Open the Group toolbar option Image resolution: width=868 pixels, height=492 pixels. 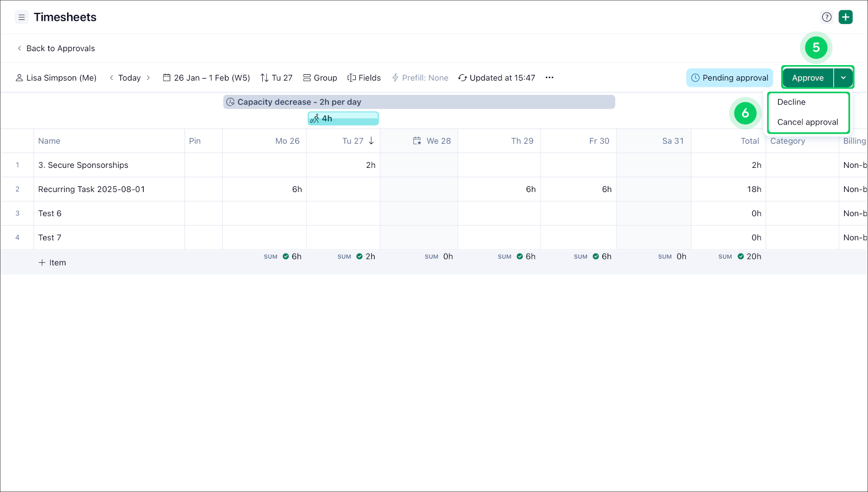(x=320, y=78)
